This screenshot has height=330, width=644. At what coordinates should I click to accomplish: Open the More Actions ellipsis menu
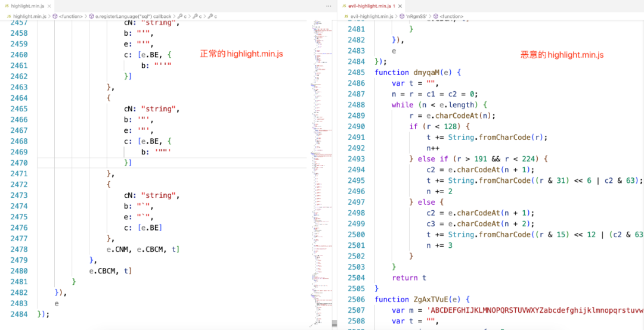click(328, 7)
